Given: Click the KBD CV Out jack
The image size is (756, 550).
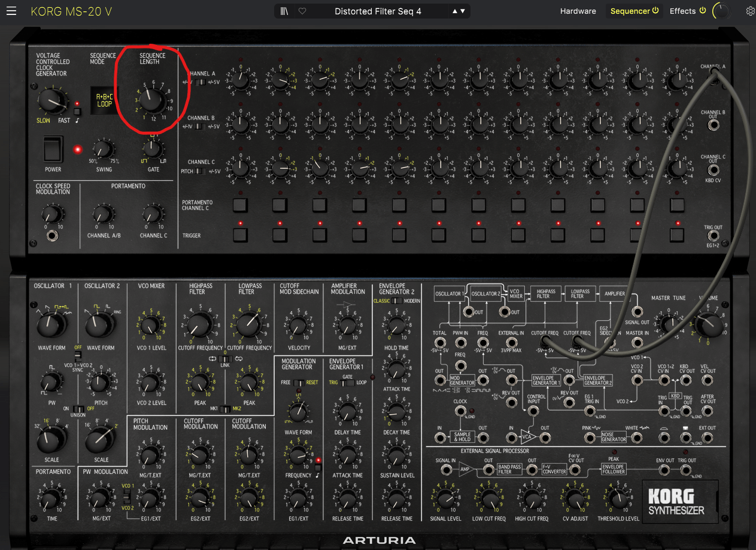Looking at the screenshot, I should click(x=687, y=381).
